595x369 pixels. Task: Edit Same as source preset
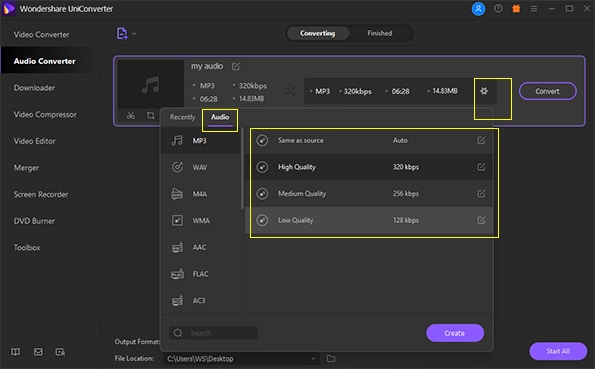481,140
